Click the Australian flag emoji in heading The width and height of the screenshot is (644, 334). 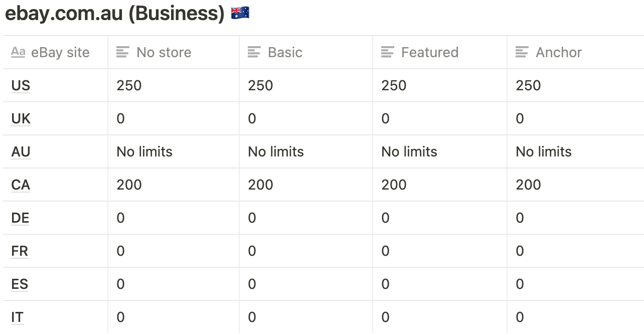pyautogui.click(x=240, y=14)
